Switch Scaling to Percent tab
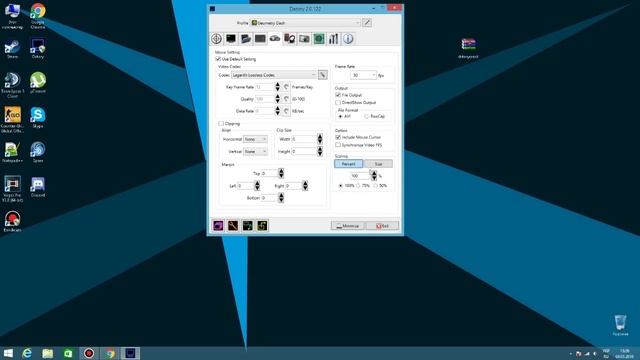640x360 pixels. [x=349, y=164]
